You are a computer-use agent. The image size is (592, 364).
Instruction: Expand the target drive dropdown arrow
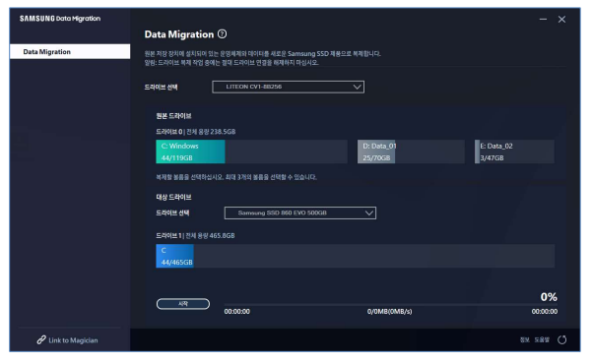point(368,213)
